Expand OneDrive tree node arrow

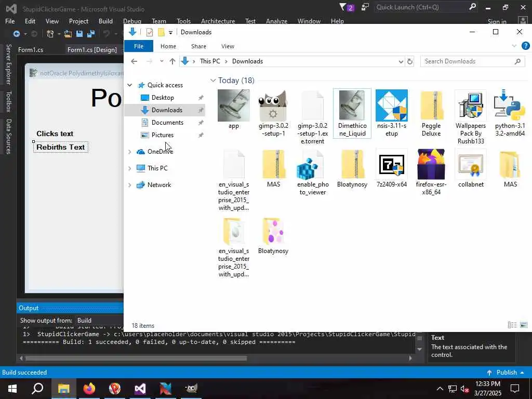pyautogui.click(x=129, y=152)
